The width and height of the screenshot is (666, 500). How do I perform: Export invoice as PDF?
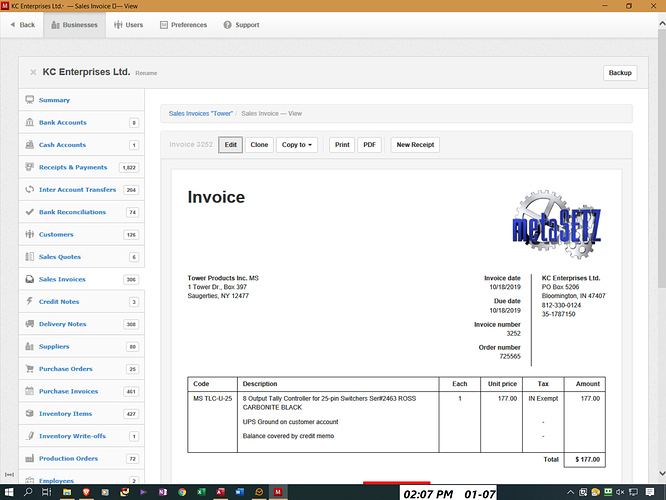(370, 145)
